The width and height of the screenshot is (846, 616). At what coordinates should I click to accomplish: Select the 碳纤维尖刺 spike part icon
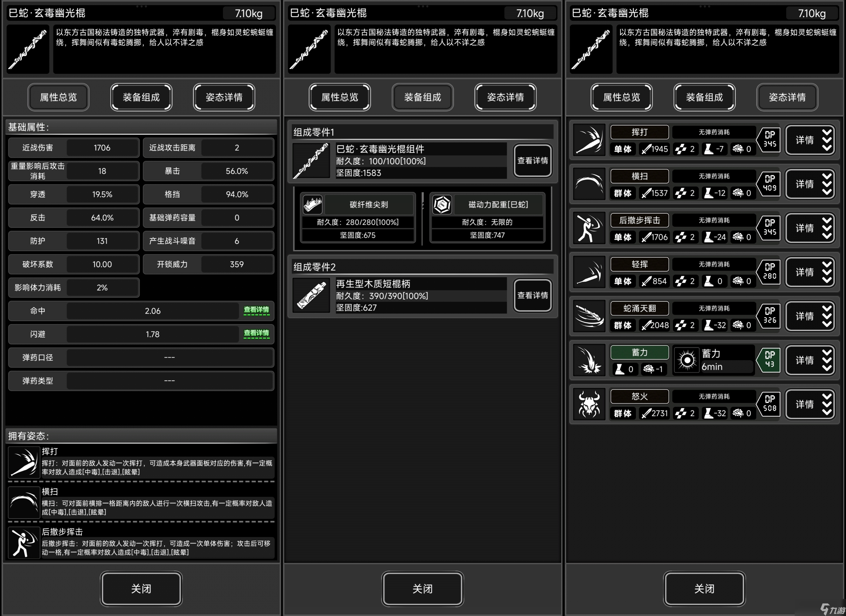pyautogui.click(x=313, y=204)
